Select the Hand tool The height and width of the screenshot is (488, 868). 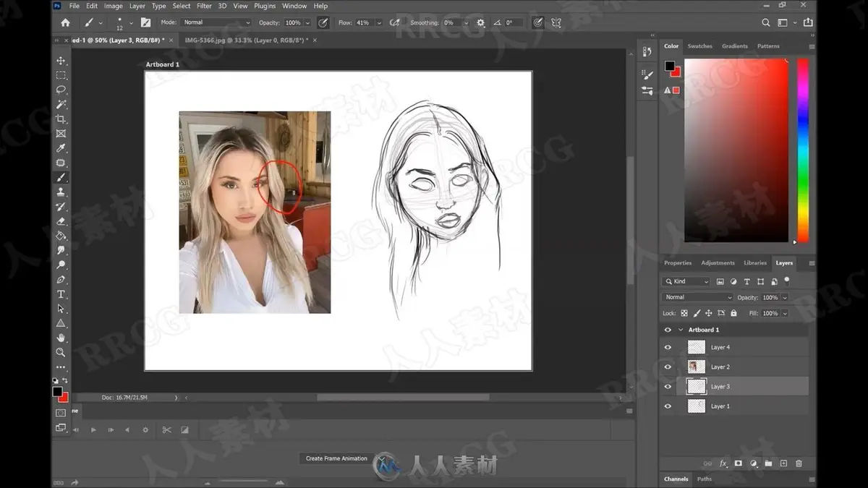(61, 338)
